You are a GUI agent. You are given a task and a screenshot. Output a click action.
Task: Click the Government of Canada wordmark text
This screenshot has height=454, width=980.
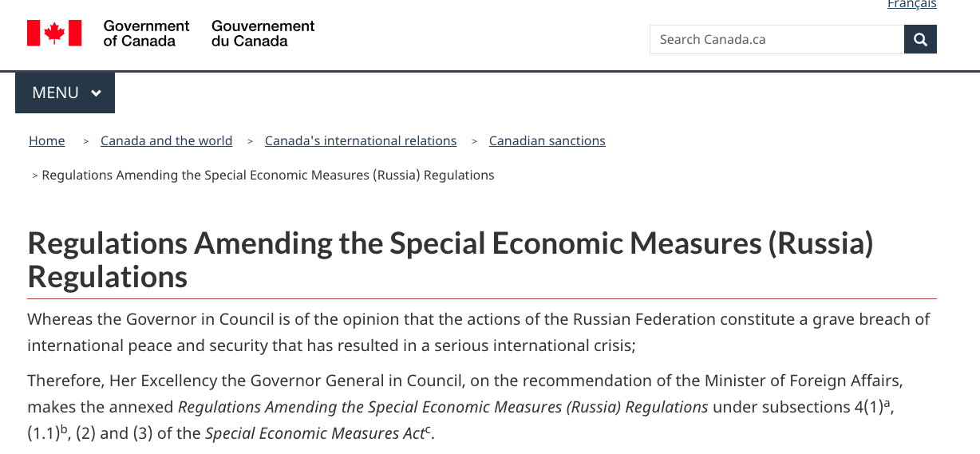click(x=146, y=33)
